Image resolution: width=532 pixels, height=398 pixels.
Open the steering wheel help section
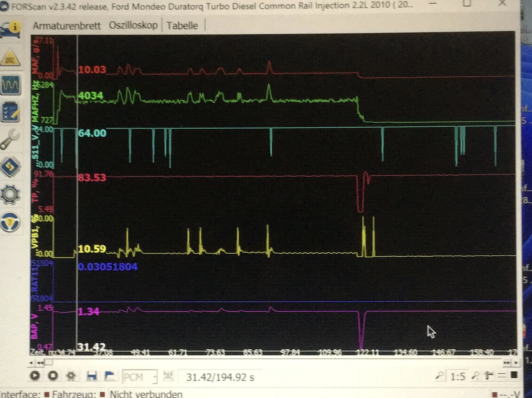10,222
